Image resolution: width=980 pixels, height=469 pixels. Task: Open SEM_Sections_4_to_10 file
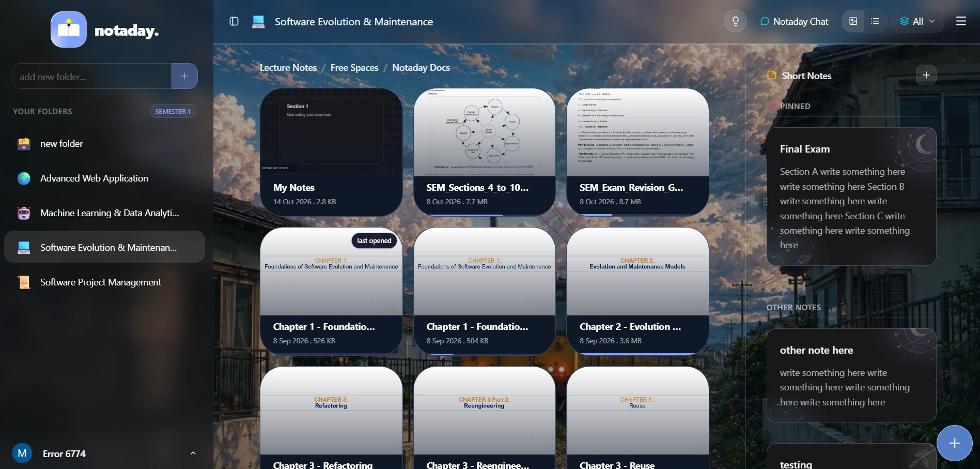tap(484, 152)
